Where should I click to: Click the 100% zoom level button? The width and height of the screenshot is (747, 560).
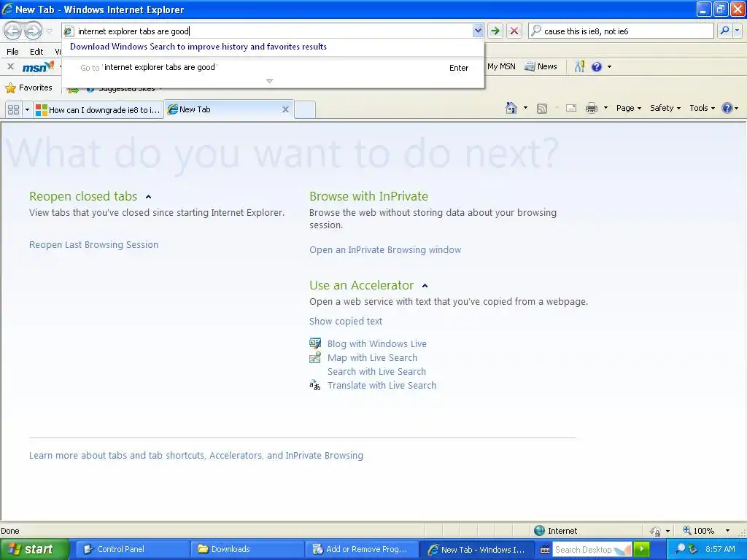698,531
